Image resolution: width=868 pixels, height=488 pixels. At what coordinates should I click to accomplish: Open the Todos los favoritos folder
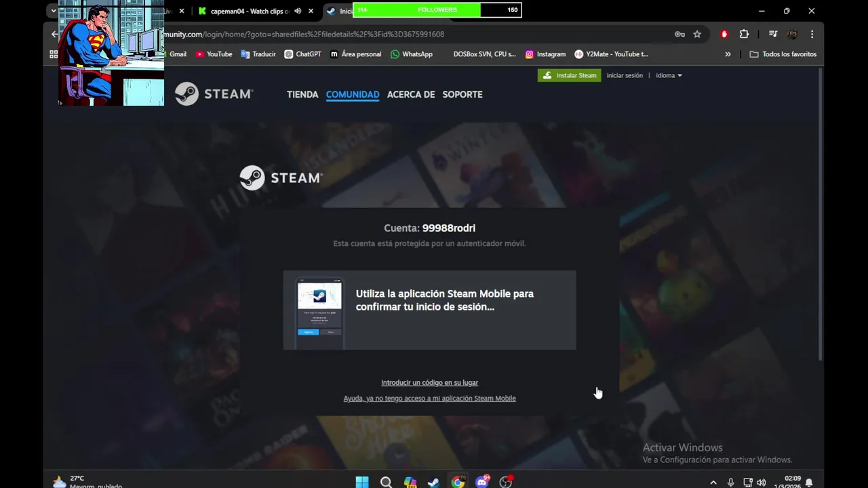pos(783,54)
